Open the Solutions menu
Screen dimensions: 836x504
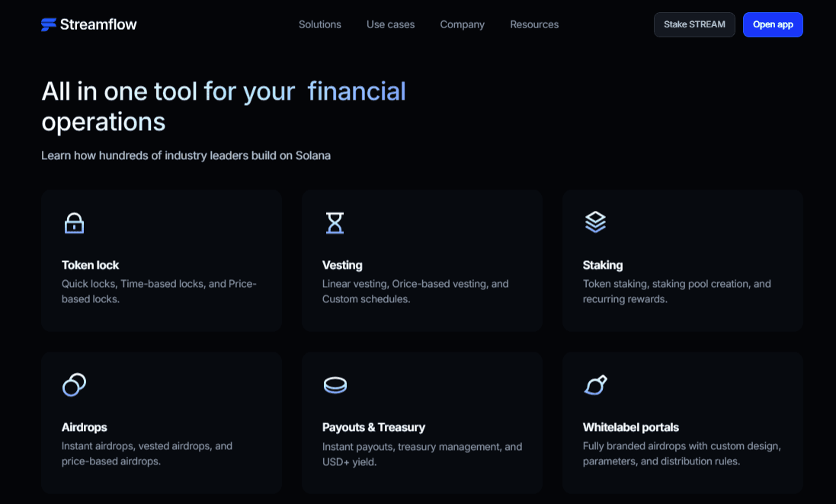[320, 24]
